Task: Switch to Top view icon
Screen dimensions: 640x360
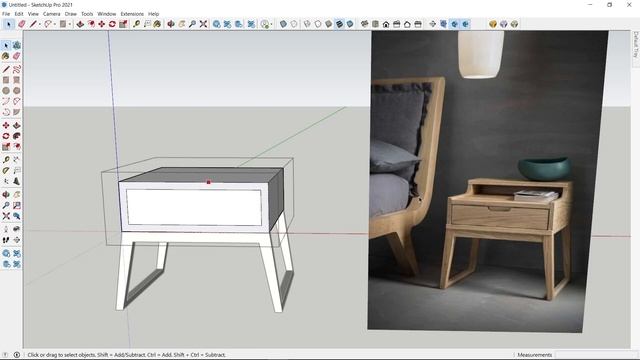Action: click(x=375, y=24)
